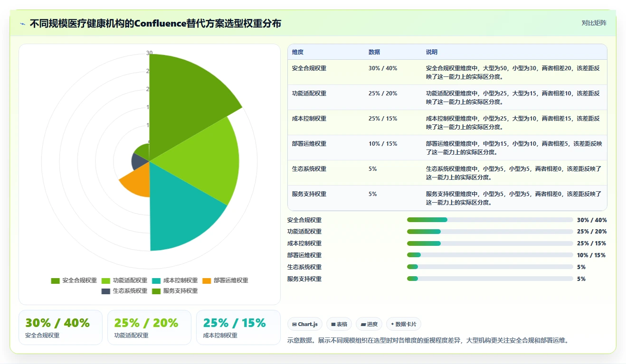Click 功能适配权重 cell in the table

click(x=309, y=93)
